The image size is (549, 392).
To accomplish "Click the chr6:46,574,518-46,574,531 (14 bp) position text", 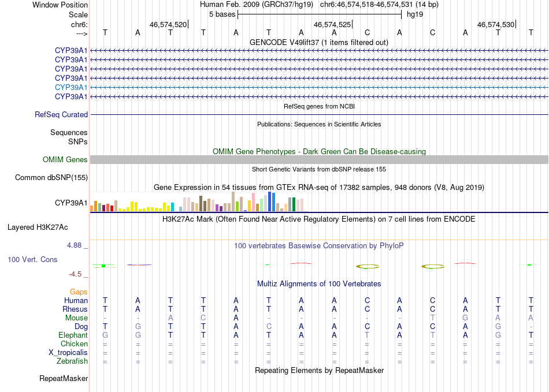I will 379,5.
